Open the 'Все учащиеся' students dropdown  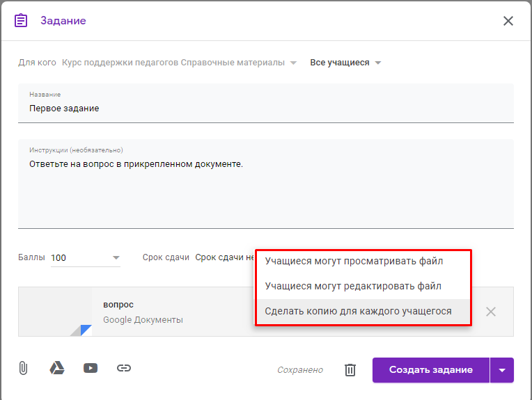(345, 63)
